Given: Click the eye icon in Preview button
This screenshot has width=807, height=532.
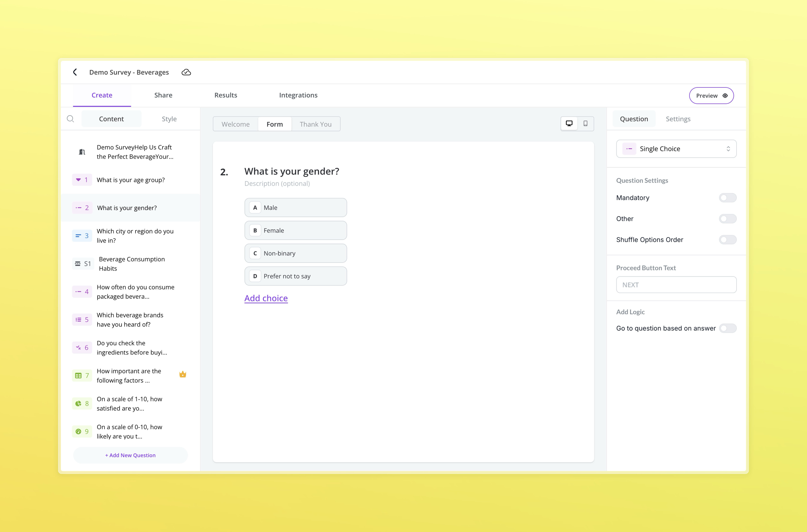Looking at the screenshot, I should pos(725,96).
